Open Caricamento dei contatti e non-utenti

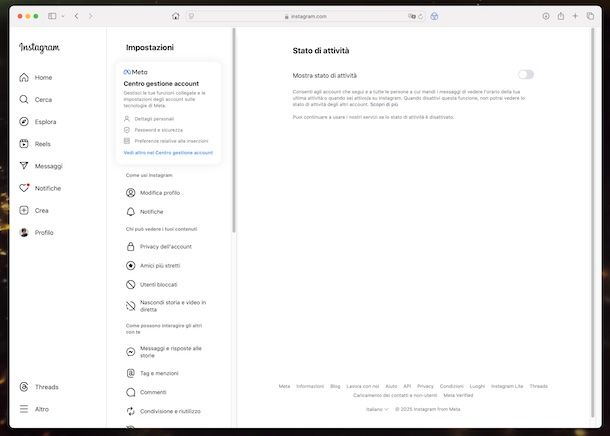pos(395,395)
